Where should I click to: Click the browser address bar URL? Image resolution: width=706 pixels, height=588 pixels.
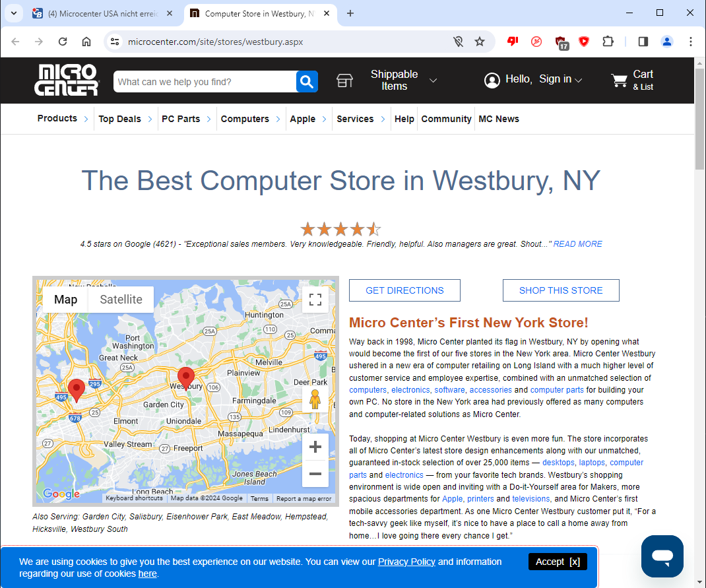tap(215, 42)
